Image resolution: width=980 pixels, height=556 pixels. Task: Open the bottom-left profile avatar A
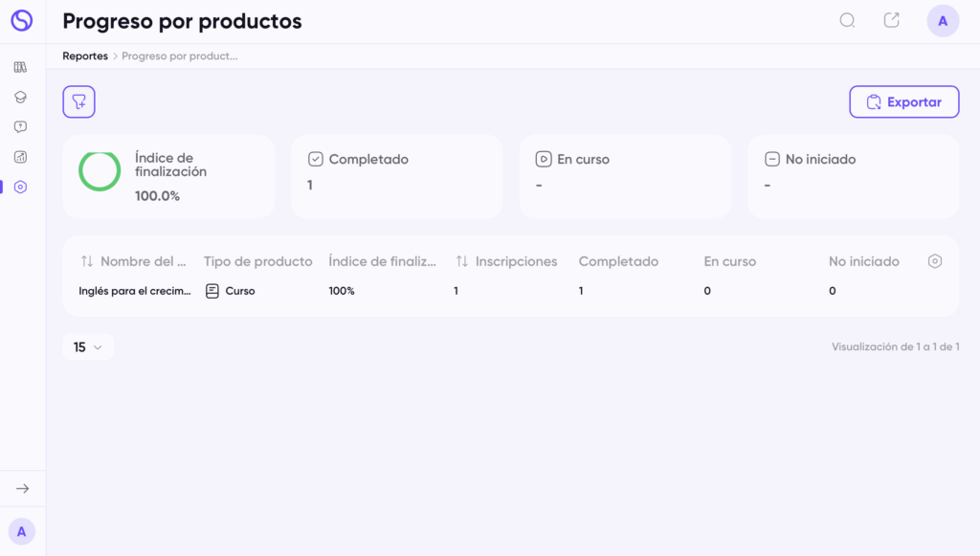pos(22,532)
